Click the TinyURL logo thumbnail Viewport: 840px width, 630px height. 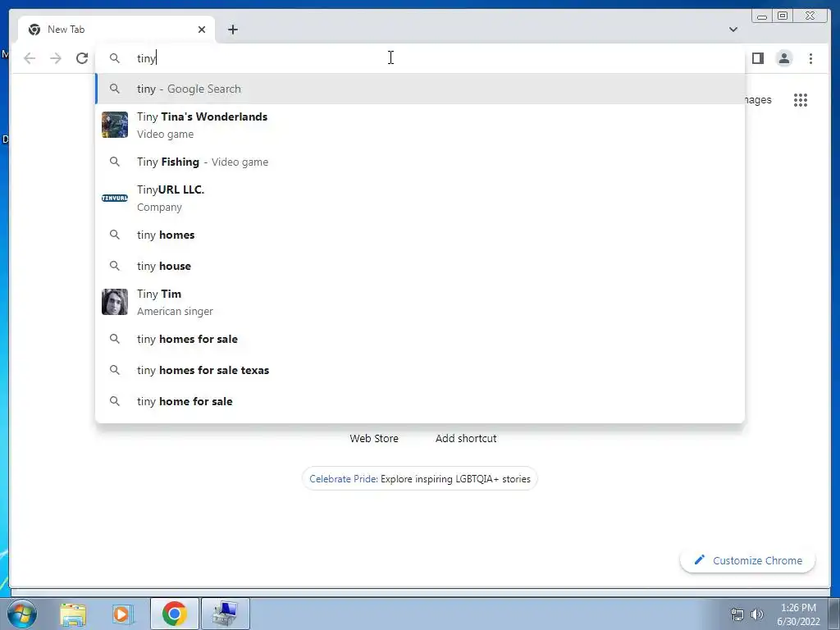[115, 199]
